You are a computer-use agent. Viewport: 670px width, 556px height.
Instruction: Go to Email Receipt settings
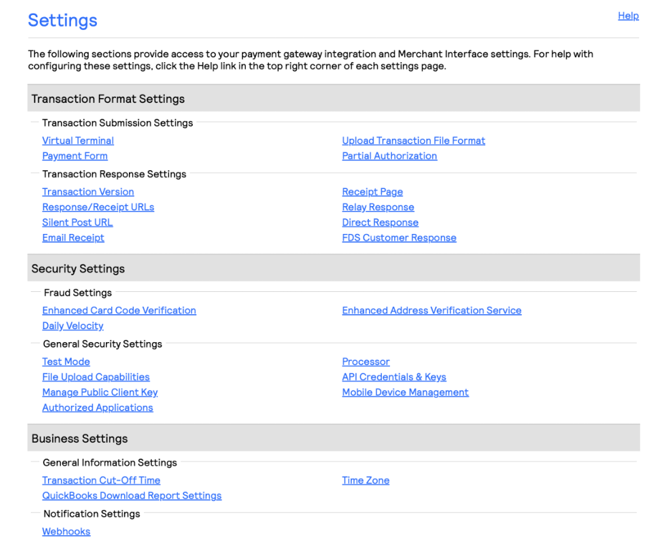tap(73, 238)
